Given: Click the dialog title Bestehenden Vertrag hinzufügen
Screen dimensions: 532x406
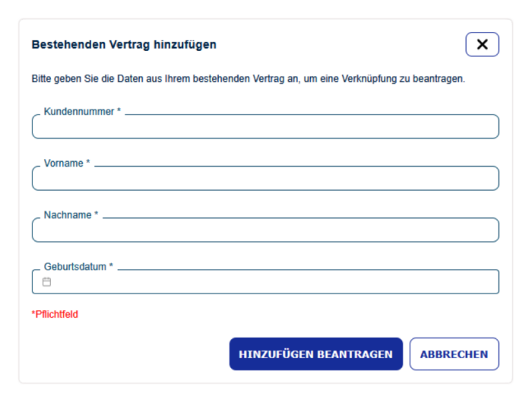Looking at the screenshot, I should [x=124, y=45].
